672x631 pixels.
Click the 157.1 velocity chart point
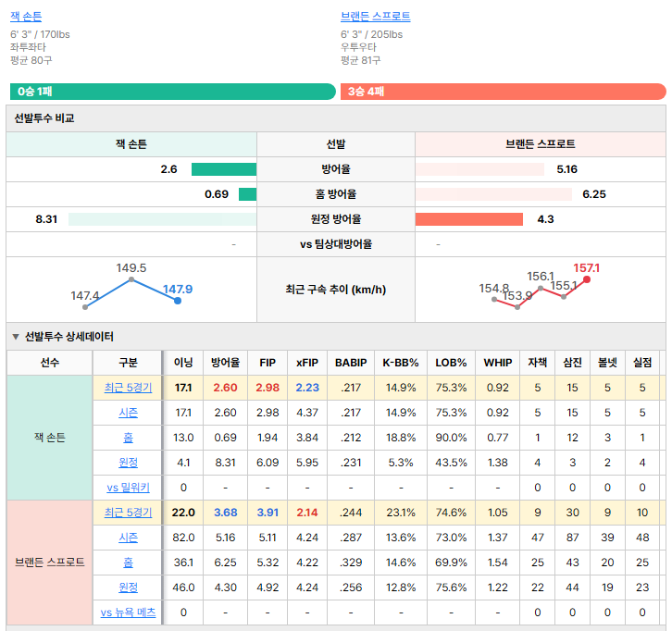(587, 279)
